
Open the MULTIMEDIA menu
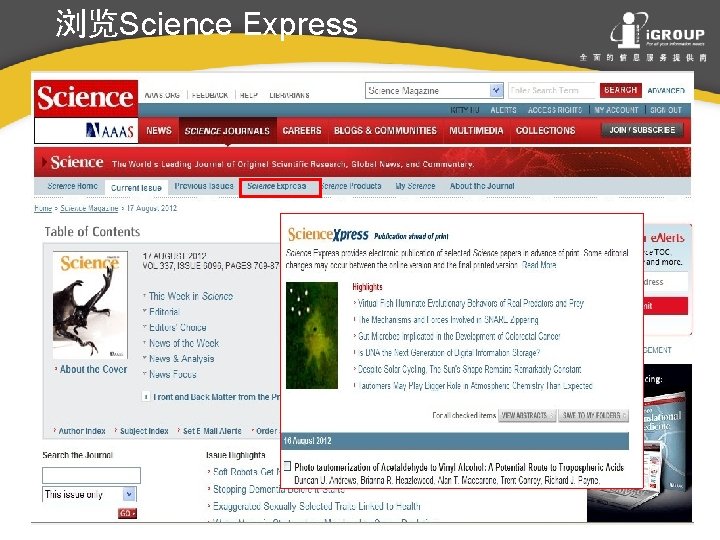[476, 130]
